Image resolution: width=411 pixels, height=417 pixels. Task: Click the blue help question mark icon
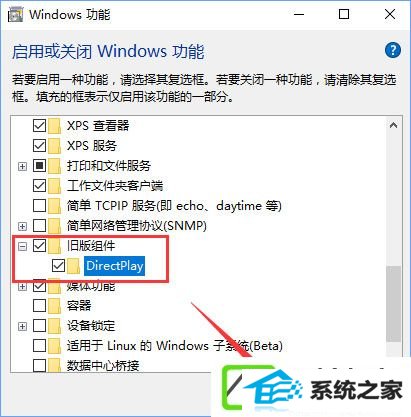point(393,51)
